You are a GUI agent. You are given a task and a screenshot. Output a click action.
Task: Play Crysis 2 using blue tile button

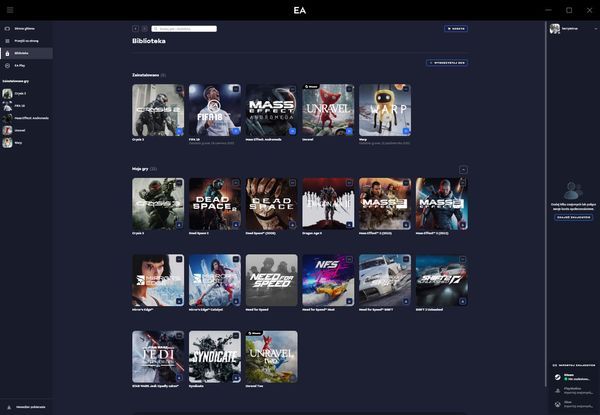[x=179, y=131]
